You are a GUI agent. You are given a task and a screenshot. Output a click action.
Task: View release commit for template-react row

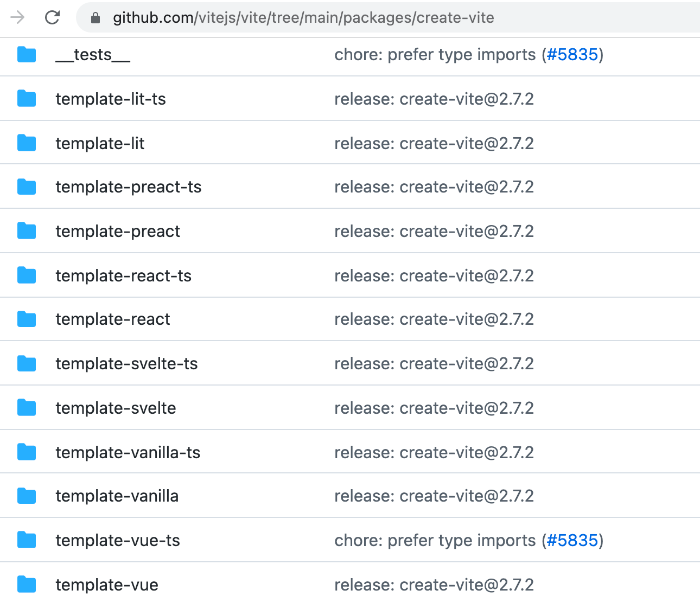point(434,319)
